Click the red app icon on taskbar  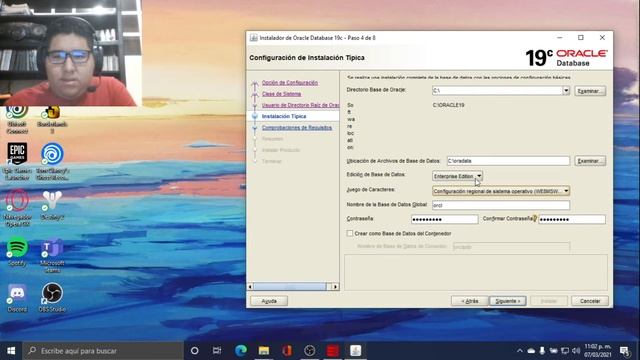tap(333, 351)
